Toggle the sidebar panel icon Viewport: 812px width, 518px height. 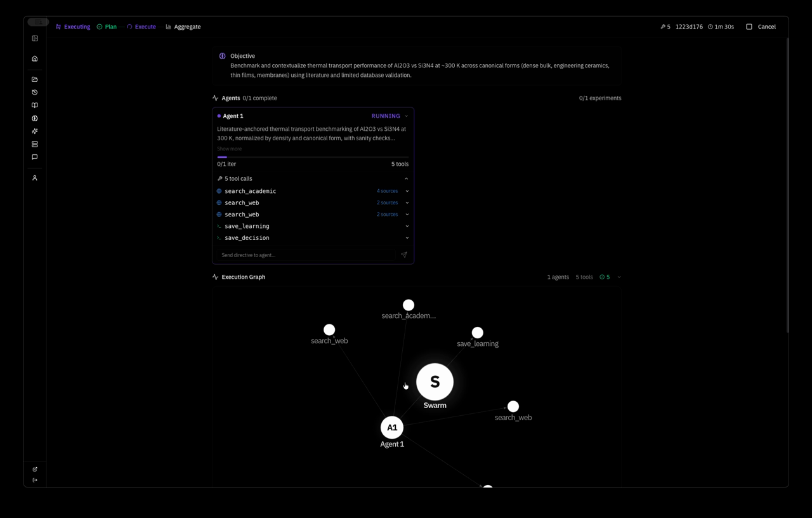[x=35, y=39]
